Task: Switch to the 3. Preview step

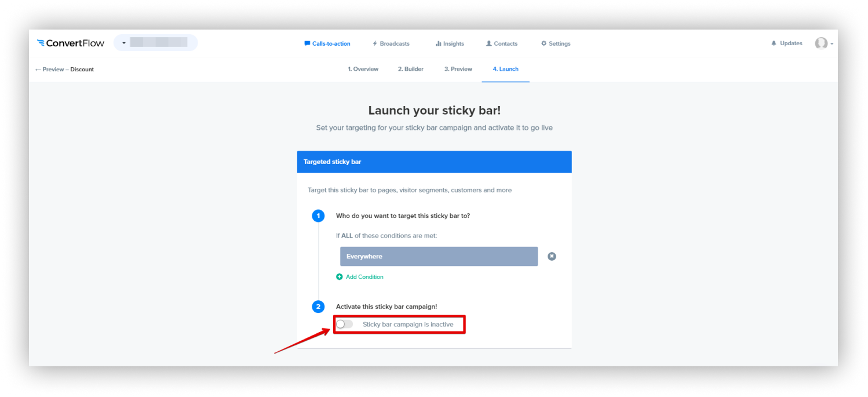Action: 458,69
